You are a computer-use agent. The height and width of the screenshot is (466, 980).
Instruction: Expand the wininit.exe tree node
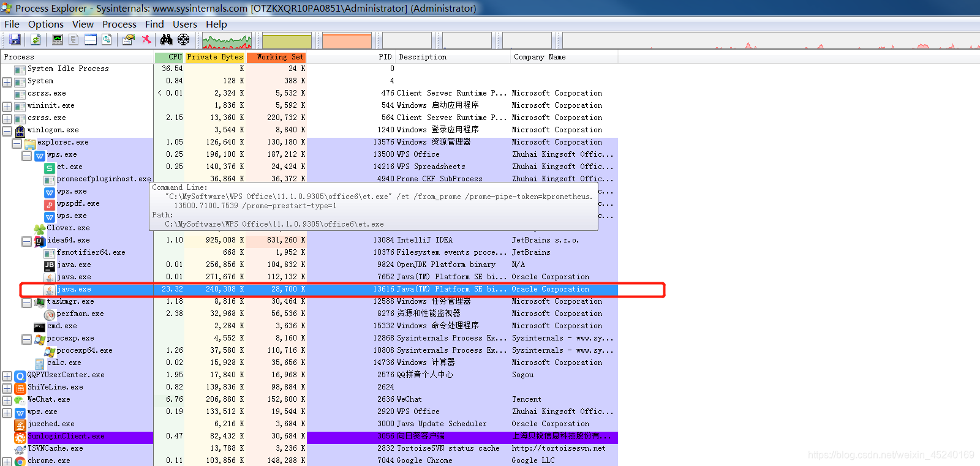[x=7, y=107]
